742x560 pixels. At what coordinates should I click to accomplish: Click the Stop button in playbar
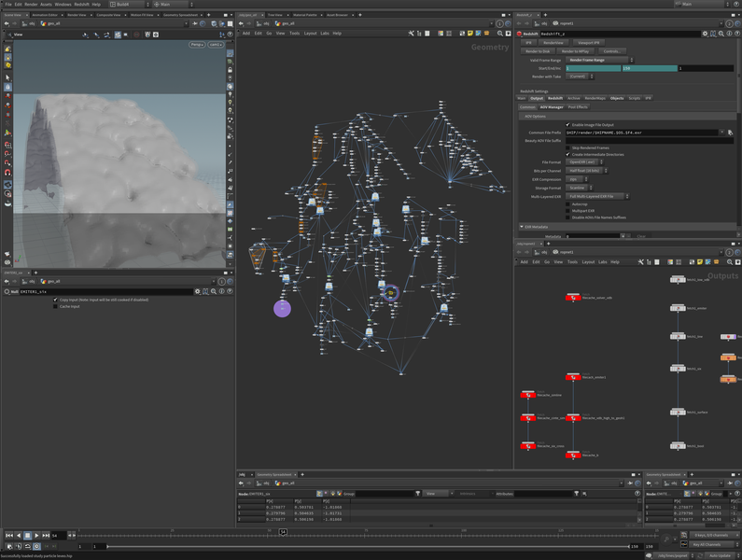point(27,535)
